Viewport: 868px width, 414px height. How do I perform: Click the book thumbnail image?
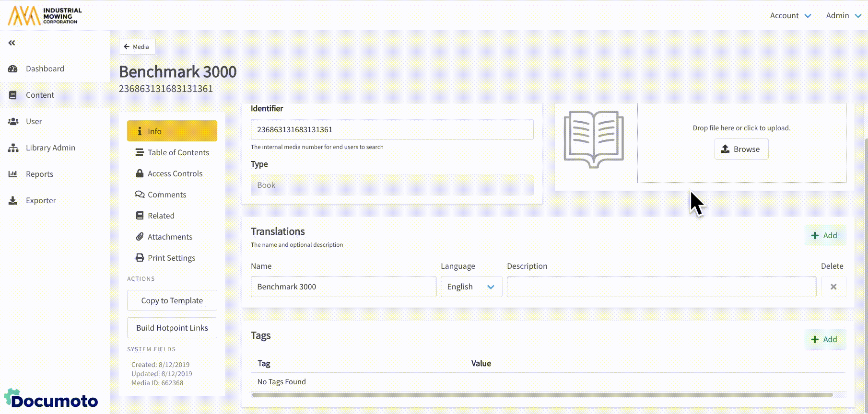594,139
